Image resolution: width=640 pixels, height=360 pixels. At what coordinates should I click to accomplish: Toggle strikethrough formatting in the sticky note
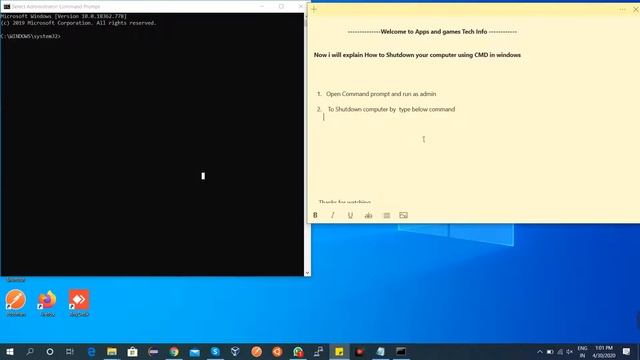pos(368,215)
